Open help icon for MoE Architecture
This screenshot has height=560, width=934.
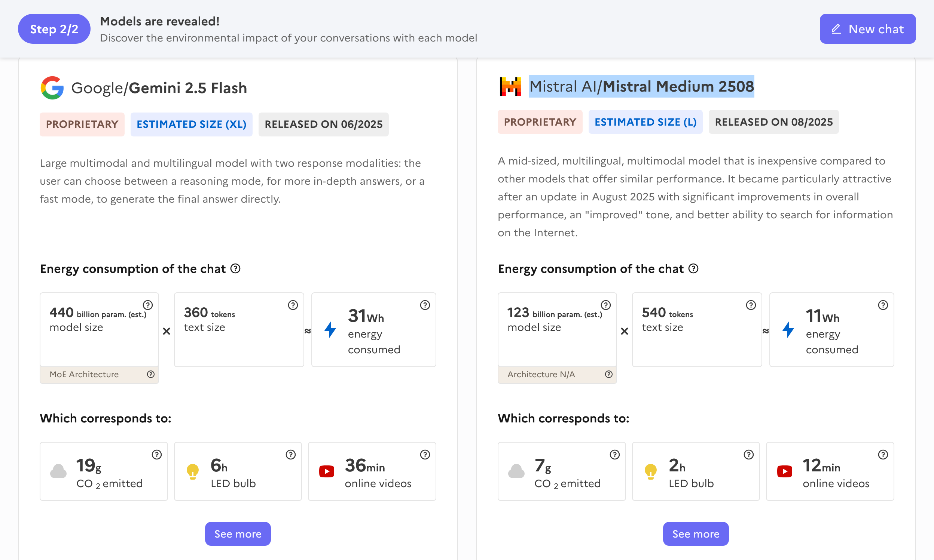click(x=151, y=374)
